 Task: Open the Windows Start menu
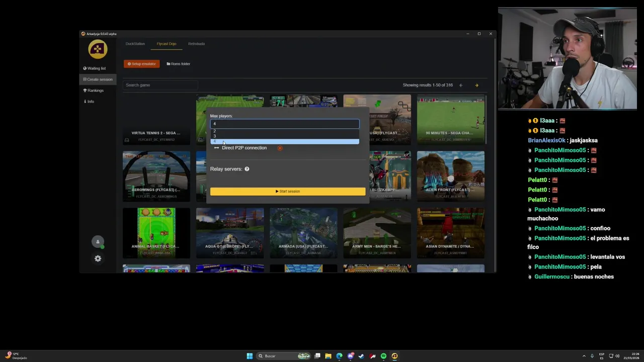point(250,356)
